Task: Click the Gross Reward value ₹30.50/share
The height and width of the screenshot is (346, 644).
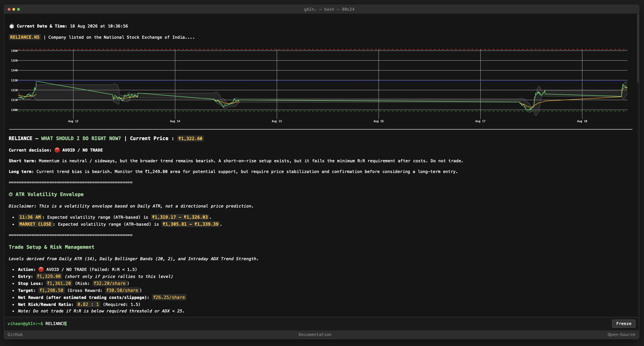Action: pos(122,290)
